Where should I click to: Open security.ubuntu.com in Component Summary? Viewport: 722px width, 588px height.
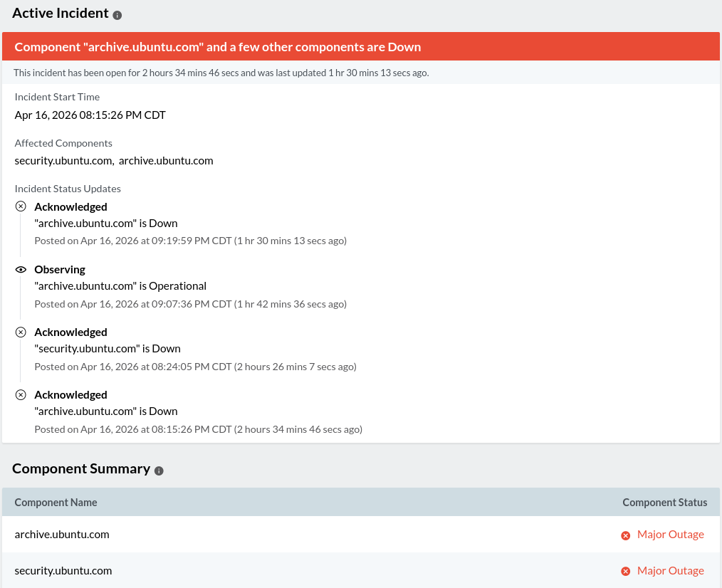(x=63, y=570)
